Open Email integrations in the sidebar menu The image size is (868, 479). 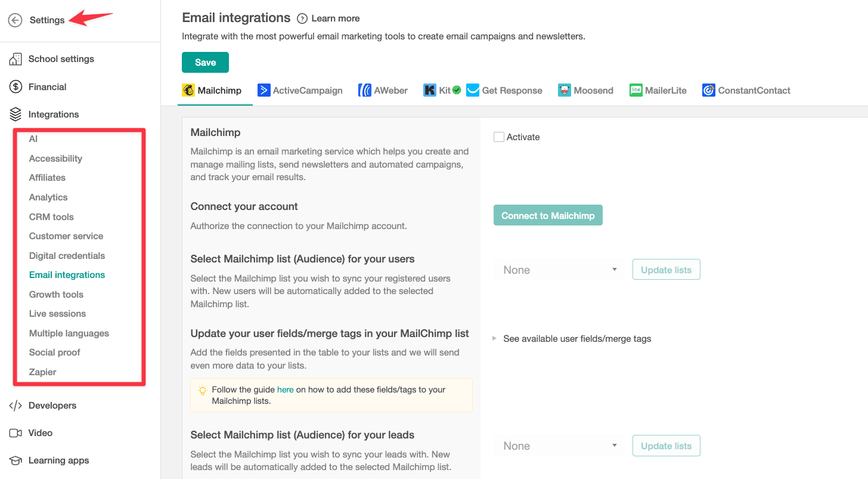click(67, 275)
